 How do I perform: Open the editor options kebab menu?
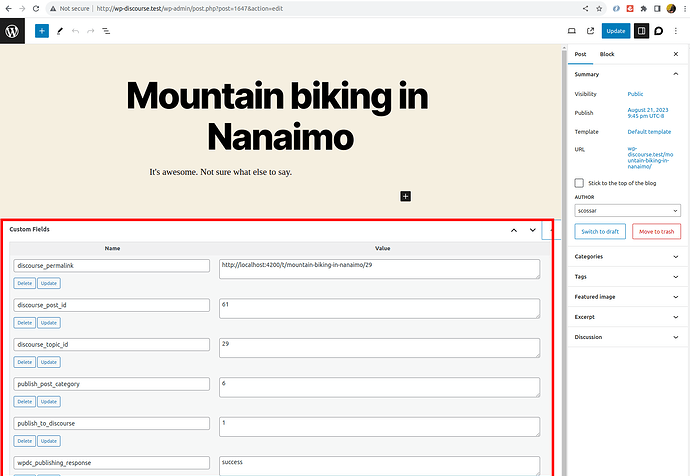(x=675, y=31)
